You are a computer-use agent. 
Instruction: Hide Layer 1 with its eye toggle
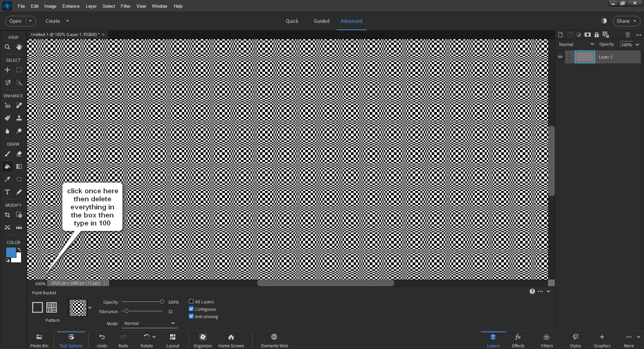pyautogui.click(x=560, y=57)
